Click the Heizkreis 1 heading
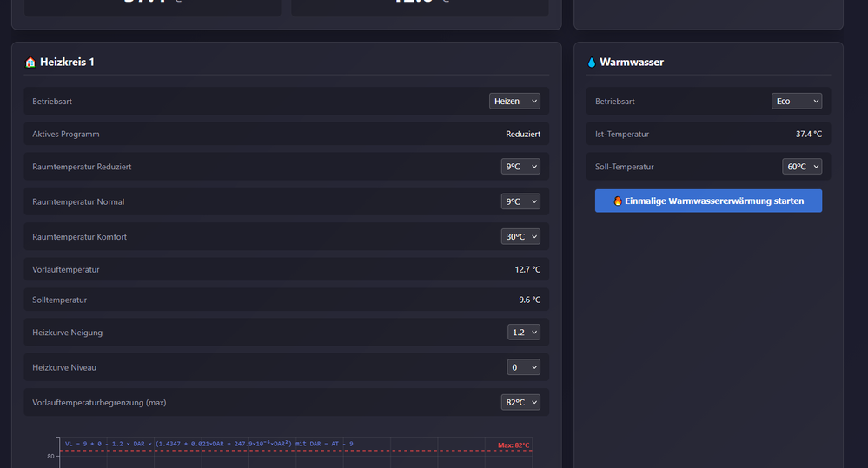The image size is (868, 468). tap(67, 62)
